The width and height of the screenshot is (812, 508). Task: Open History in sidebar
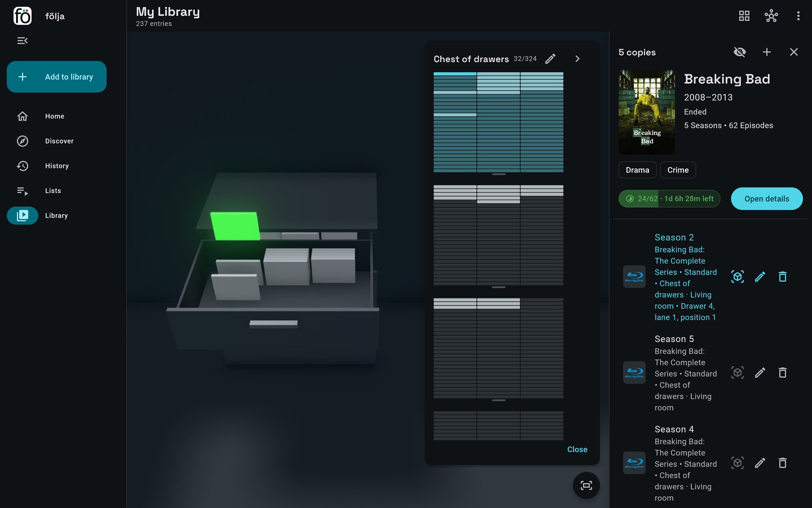pyautogui.click(x=57, y=166)
